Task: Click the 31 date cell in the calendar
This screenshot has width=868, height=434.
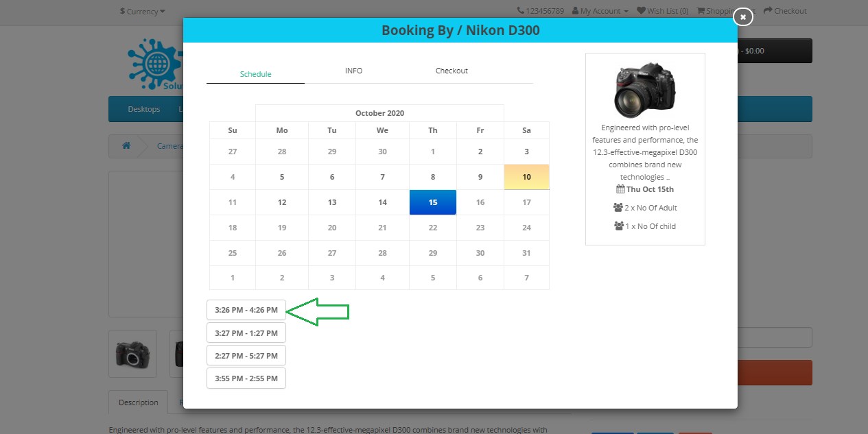Action: (x=526, y=253)
